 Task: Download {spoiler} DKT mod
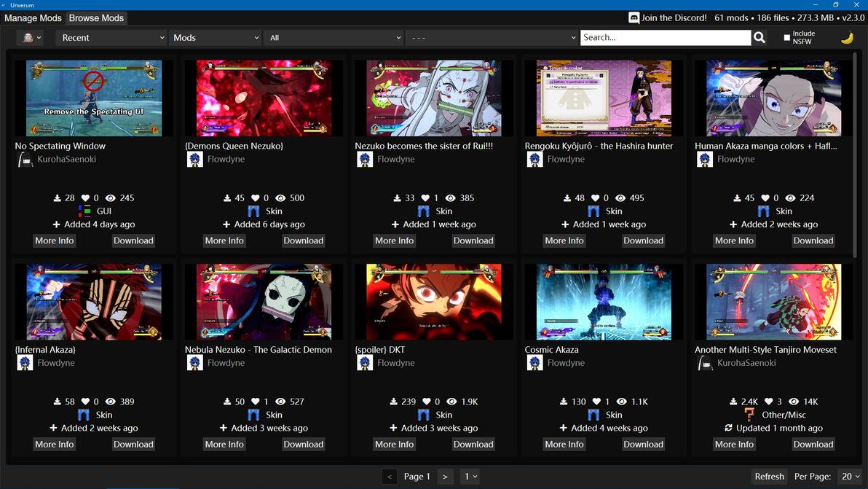click(x=473, y=444)
